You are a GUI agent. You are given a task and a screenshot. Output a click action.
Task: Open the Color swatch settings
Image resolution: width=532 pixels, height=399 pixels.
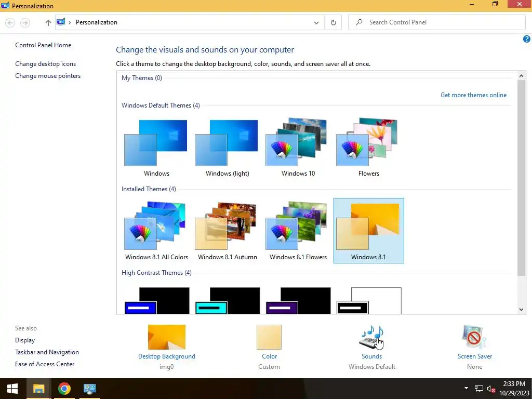(x=269, y=337)
